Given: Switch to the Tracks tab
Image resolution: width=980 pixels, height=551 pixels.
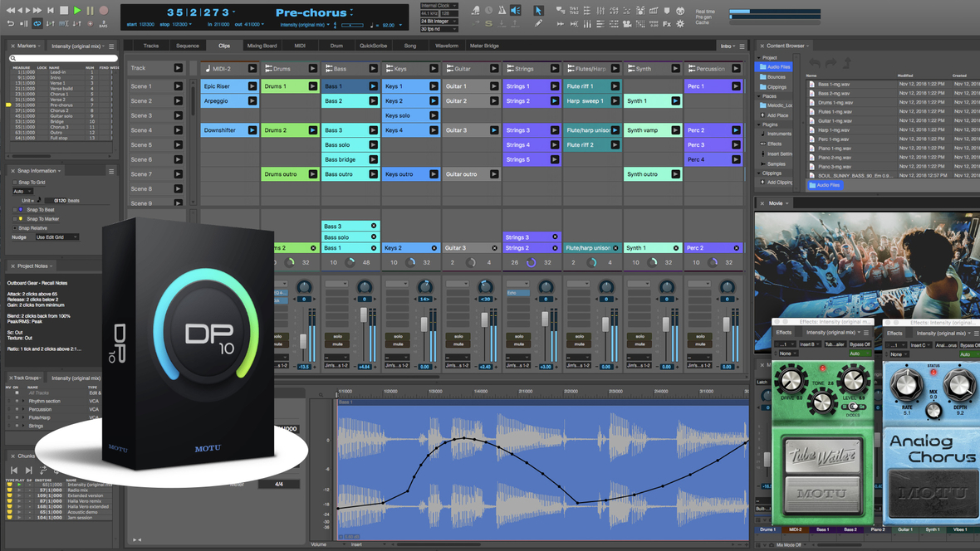Looking at the screenshot, I should coord(151,46).
